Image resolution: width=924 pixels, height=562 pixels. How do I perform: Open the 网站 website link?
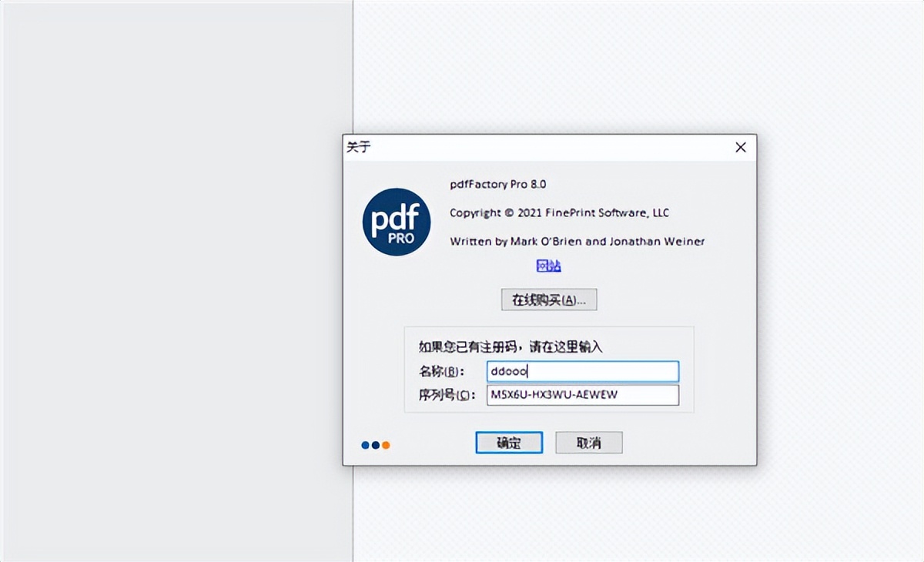pos(548,265)
